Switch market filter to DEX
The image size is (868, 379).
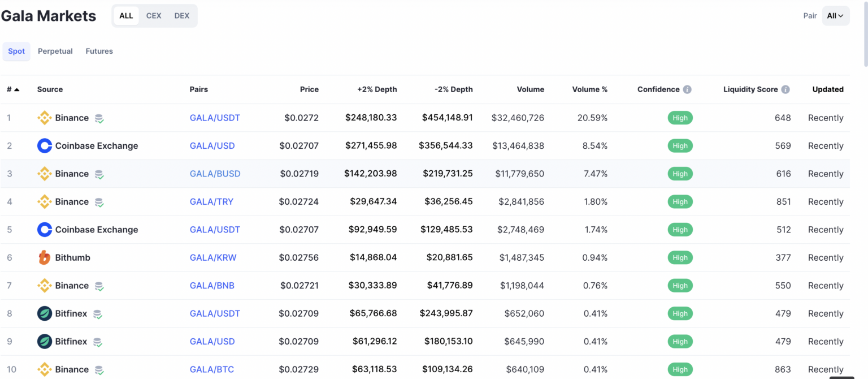pyautogui.click(x=182, y=16)
